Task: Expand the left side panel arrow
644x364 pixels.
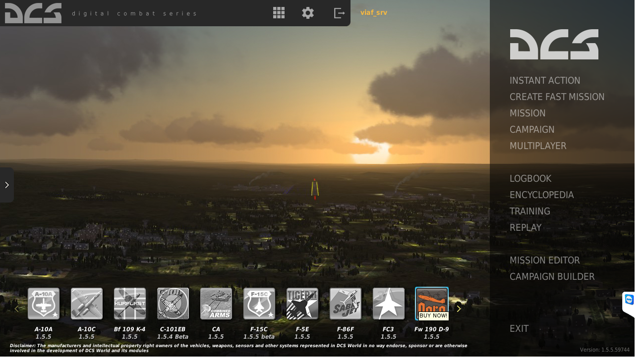Action: point(7,185)
